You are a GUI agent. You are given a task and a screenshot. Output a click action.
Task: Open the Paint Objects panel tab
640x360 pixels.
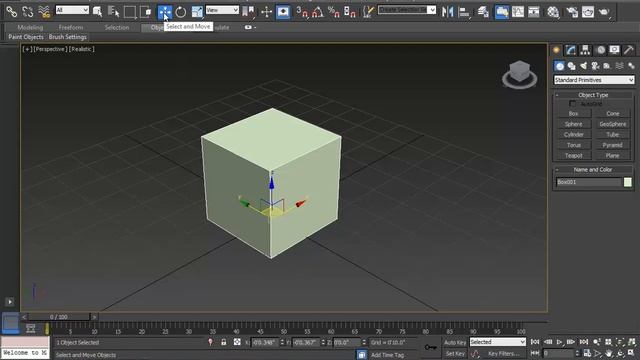26,37
